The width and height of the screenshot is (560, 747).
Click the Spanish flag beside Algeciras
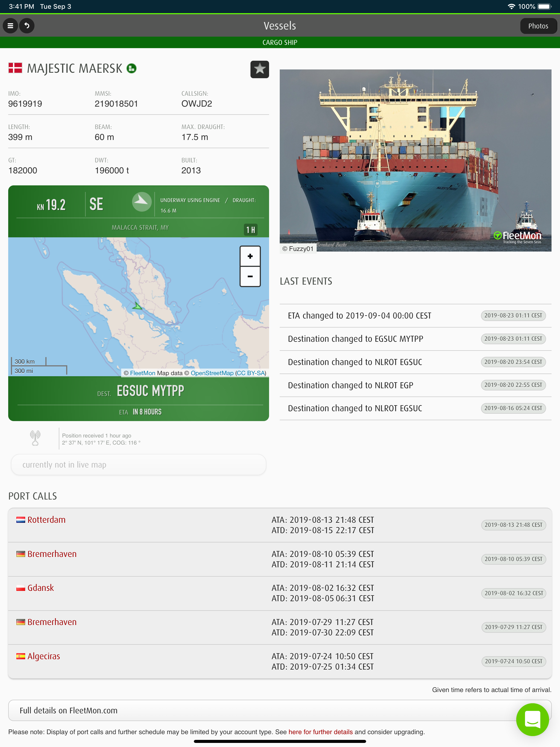[x=21, y=656]
